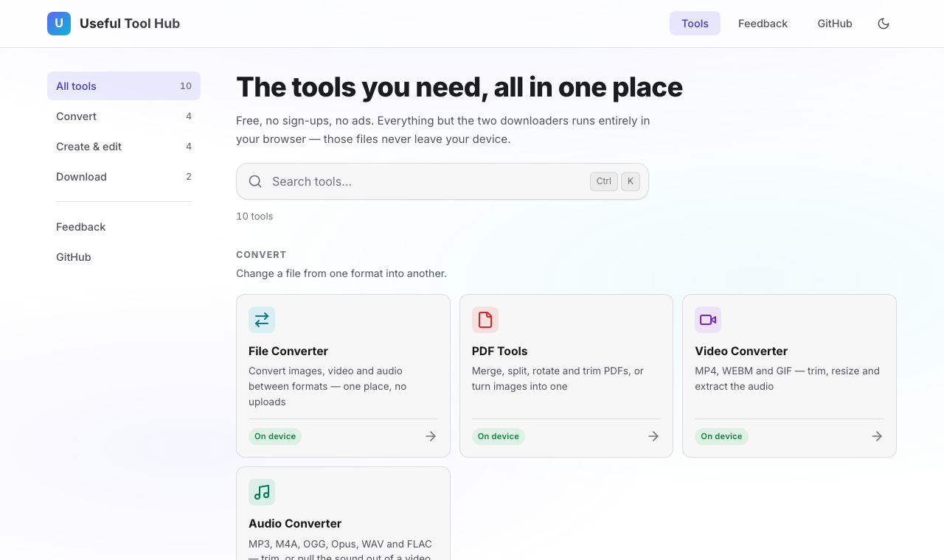
Task: Click the arrow on the File Converter card
Action: 431,436
